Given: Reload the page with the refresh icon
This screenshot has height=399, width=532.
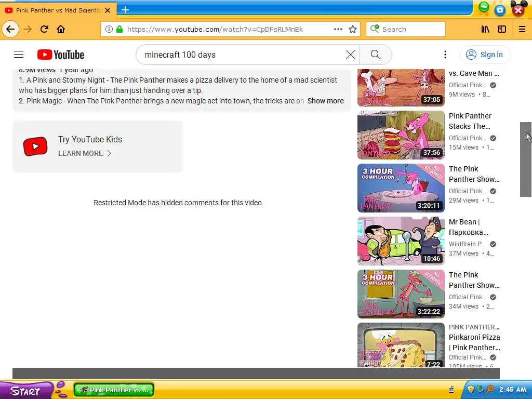Looking at the screenshot, I should (44, 29).
